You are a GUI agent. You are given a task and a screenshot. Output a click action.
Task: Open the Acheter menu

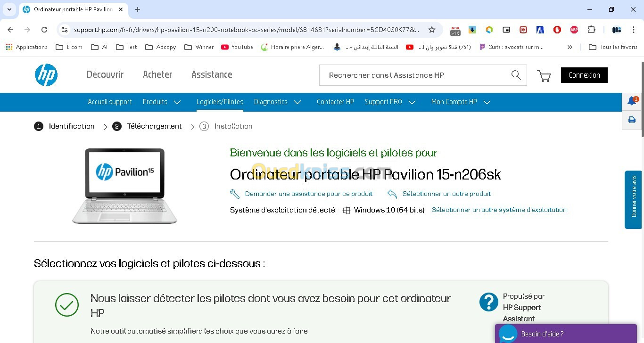click(x=157, y=74)
